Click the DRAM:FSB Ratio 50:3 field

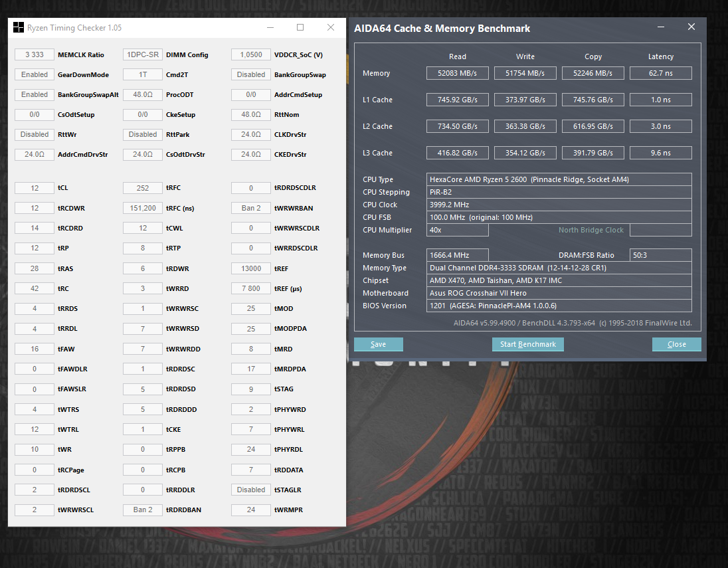(x=661, y=255)
